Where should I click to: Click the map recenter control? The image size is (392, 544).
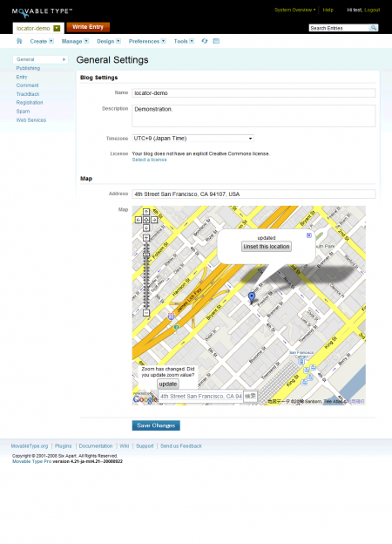pos(146,220)
